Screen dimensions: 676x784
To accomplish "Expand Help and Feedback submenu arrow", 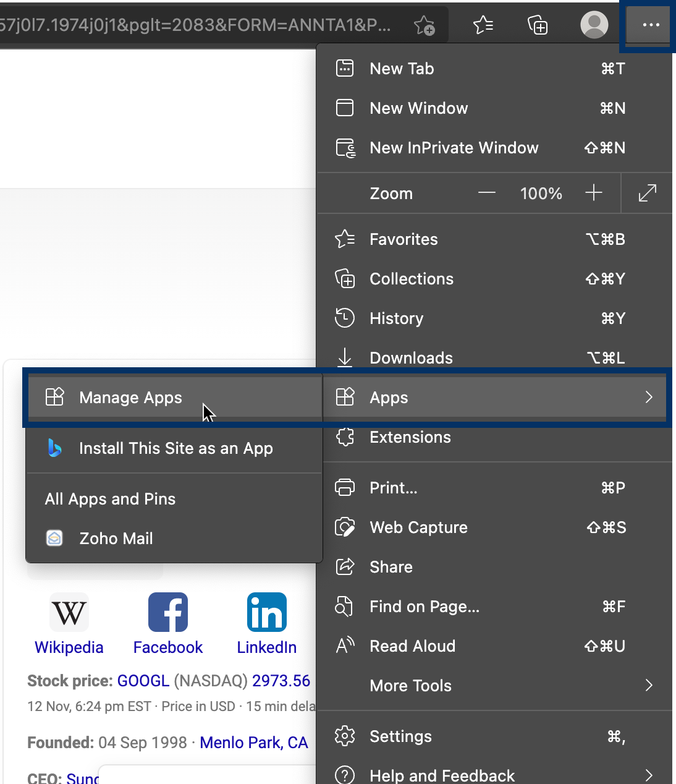I will [649, 775].
